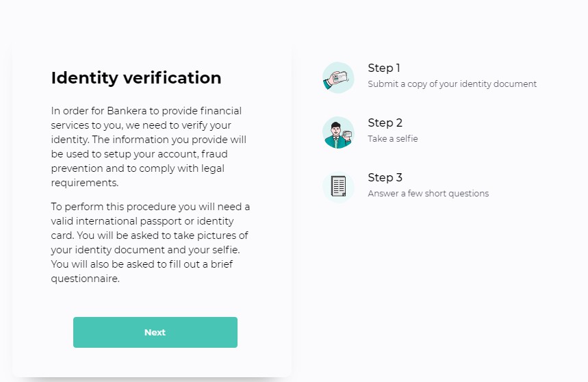Click the paragraph starting "To perform this procedure"
588x382 pixels.
(151, 243)
